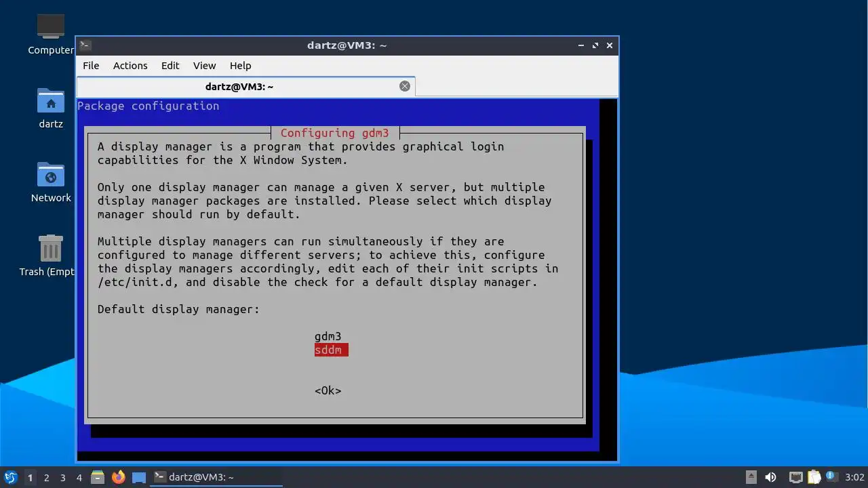Open the File menu
868x488 pixels.
[x=91, y=66]
